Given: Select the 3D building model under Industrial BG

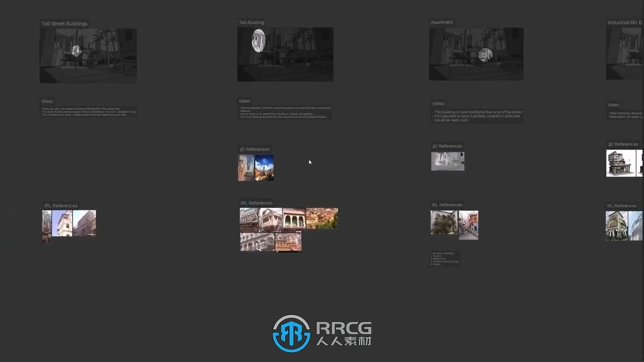Looking at the screenshot, I should (x=621, y=163).
